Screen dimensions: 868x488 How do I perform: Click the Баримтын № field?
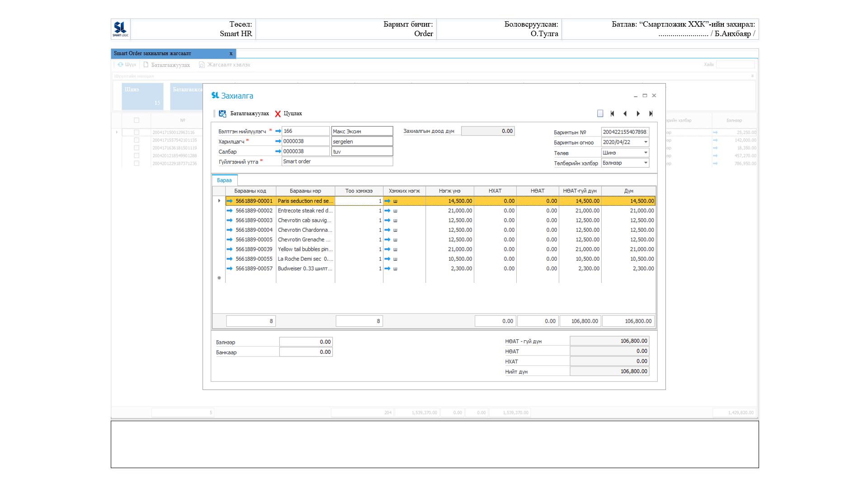(x=625, y=132)
